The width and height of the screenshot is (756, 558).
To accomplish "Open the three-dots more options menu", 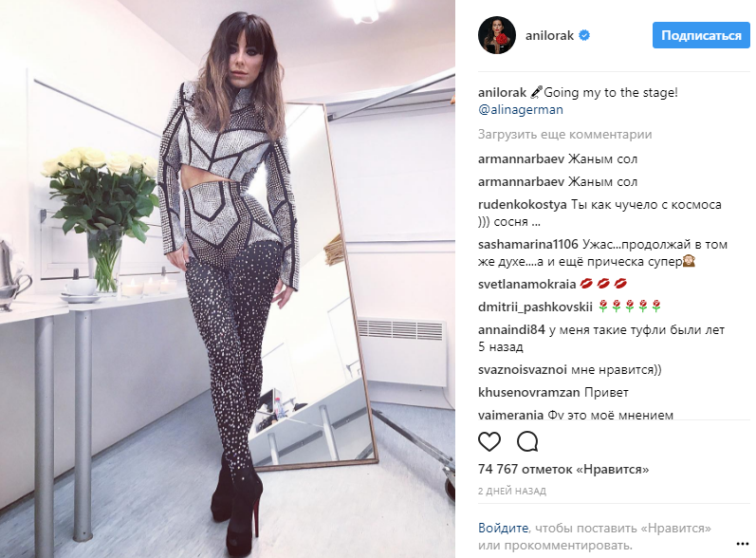I will (x=743, y=544).
